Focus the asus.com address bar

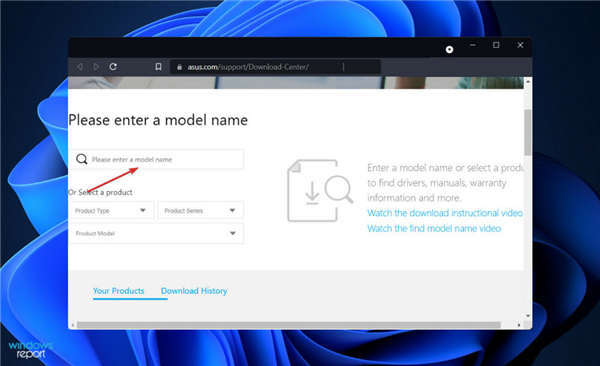[x=276, y=67]
